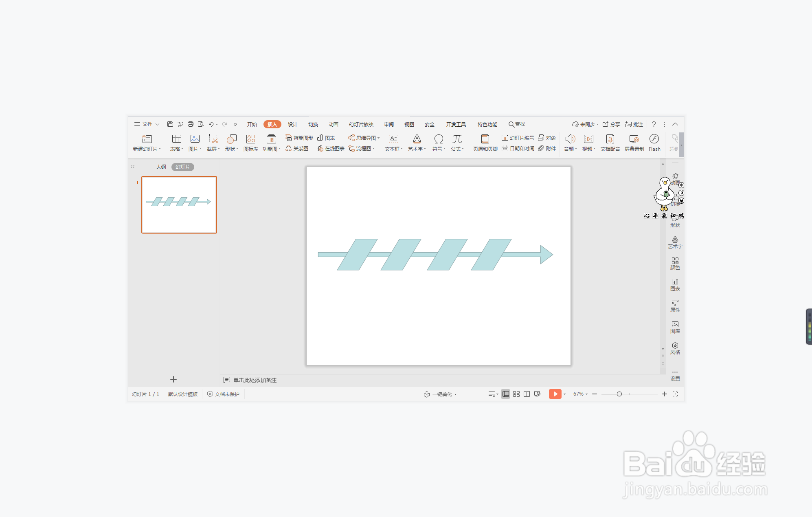This screenshot has height=517, width=812.
Task: Switch to slide sorter view
Action: click(516, 394)
